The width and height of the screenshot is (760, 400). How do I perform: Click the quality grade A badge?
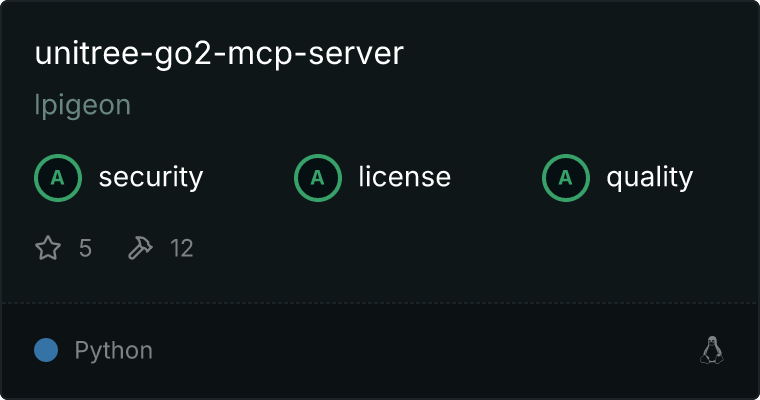click(x=566, y=178)
